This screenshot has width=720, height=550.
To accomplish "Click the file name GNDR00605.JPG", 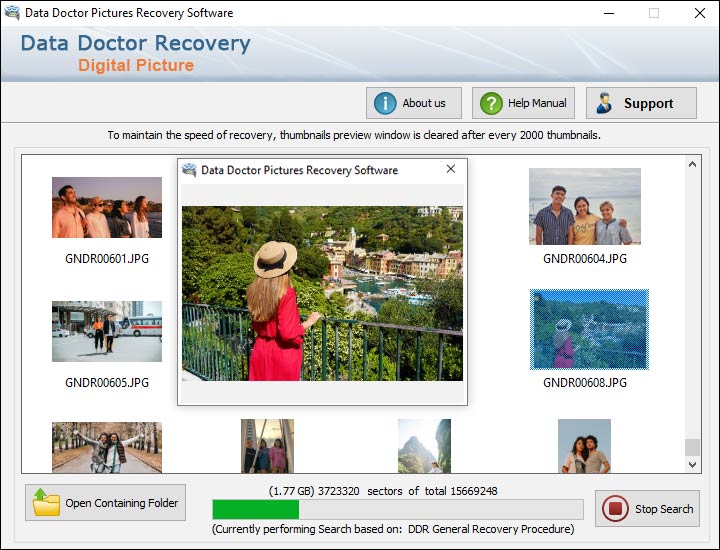I will click(x=107, y=382).
